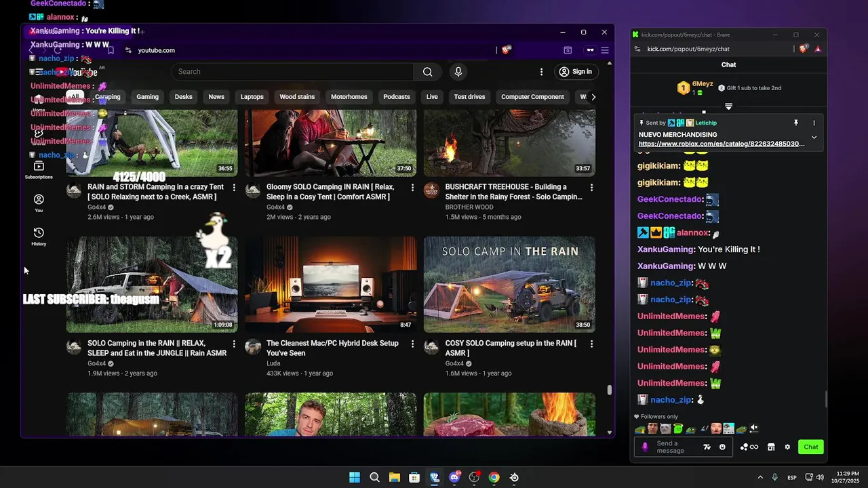Open File Explorer from taskbar
868x488 pixels.
click(394, 477)
